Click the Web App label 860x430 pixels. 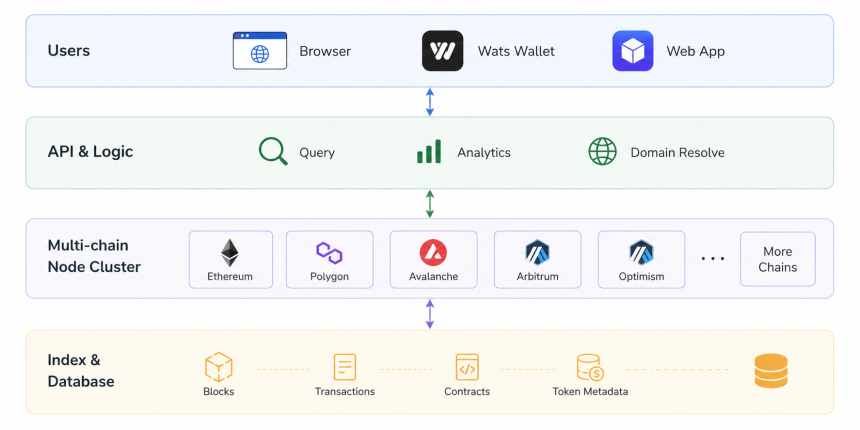click(695, 51)
